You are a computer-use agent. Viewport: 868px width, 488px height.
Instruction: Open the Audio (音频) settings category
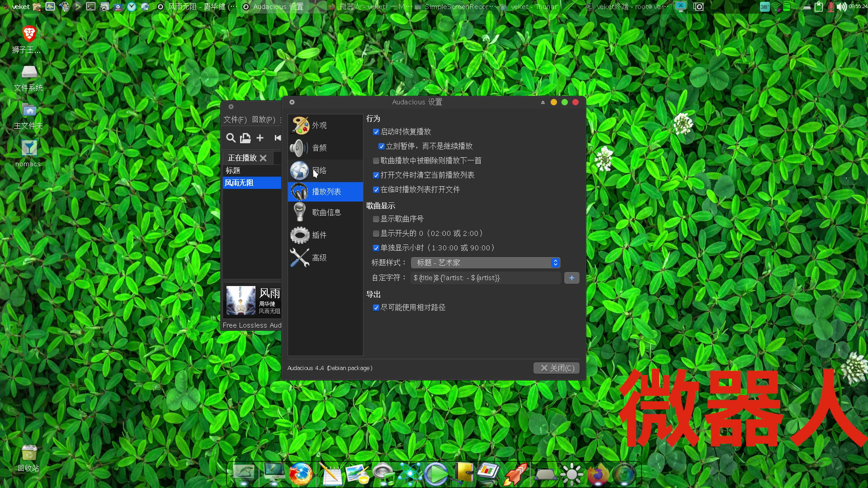pos(325,148)
